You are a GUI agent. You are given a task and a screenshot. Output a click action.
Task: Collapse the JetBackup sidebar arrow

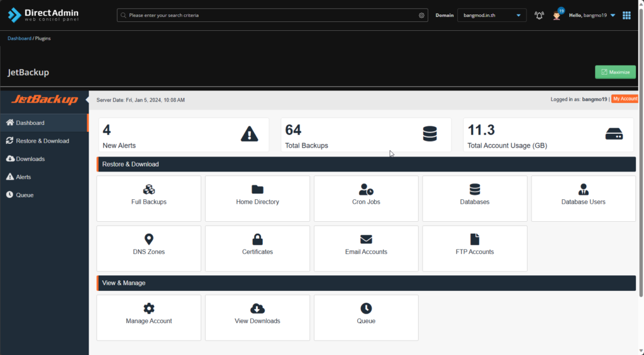tap(87, 100)
